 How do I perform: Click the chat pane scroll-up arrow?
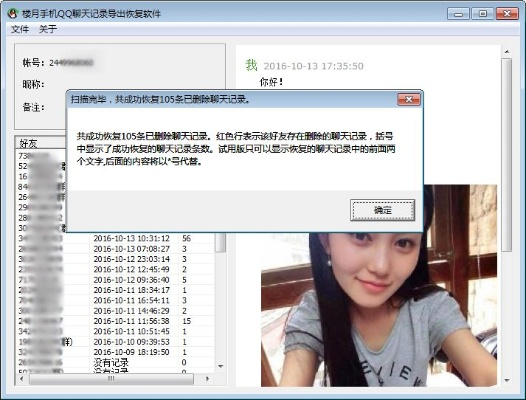[x=507, y=52]
